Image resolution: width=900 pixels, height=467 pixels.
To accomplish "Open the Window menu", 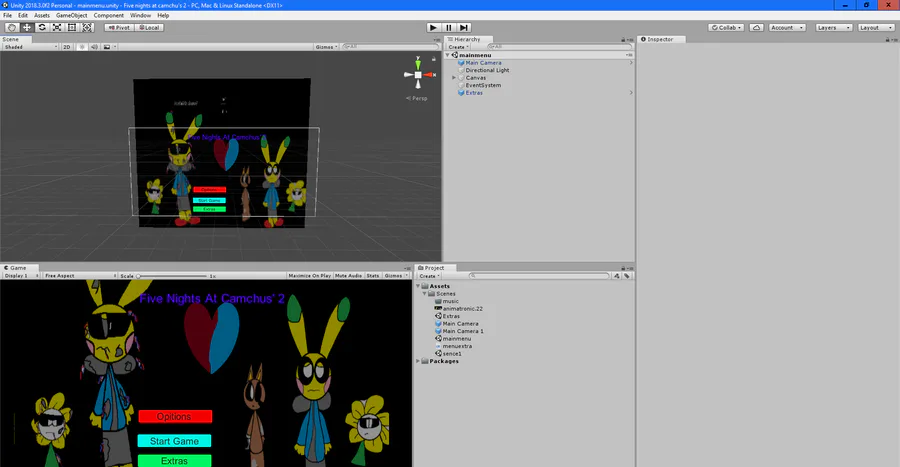I will tap(140, 15).
